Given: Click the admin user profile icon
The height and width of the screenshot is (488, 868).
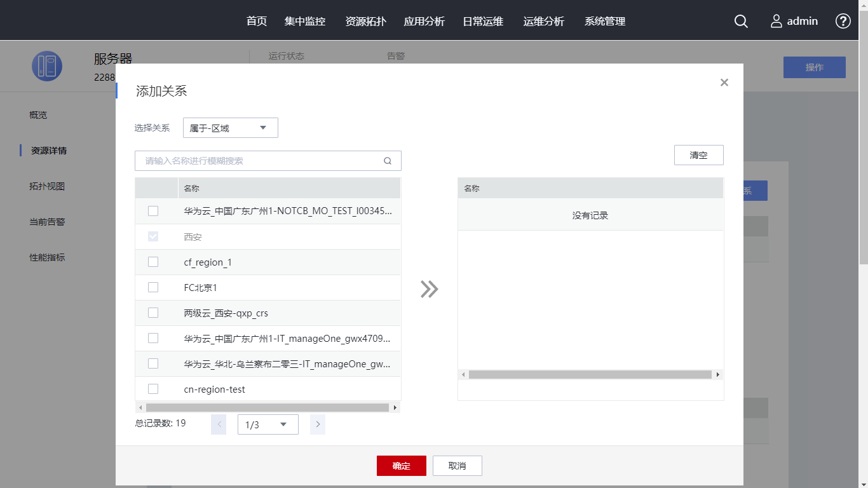Looking at the screenshot, I should tap(776, 21).
